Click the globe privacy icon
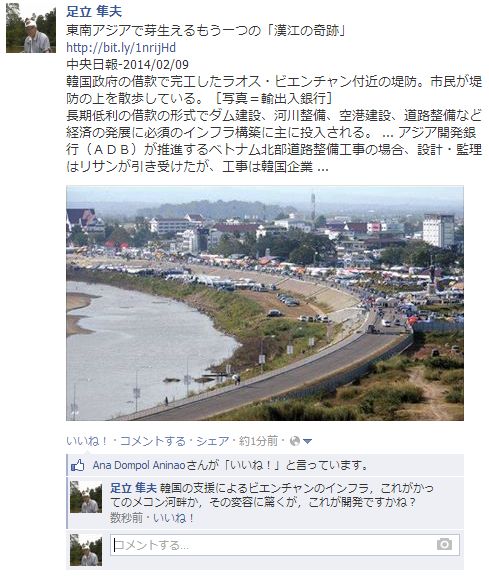The width and height of the screenshot is (489, 581). 295,441
